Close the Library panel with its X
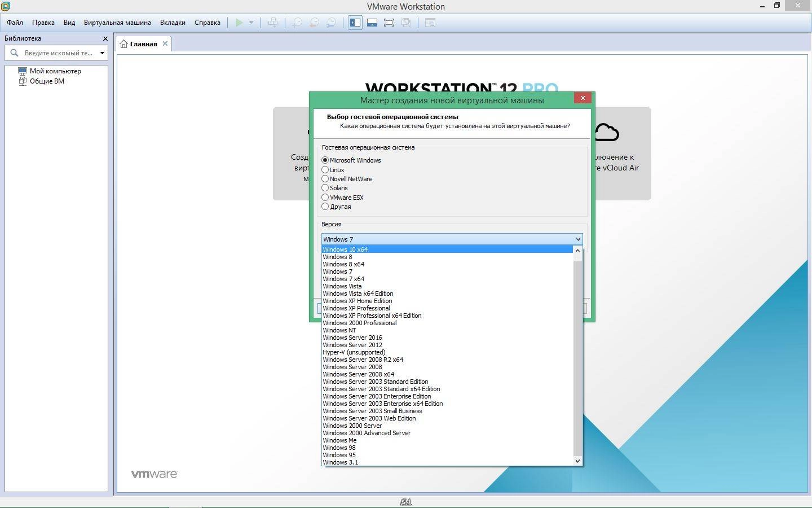 coord(105,38)
